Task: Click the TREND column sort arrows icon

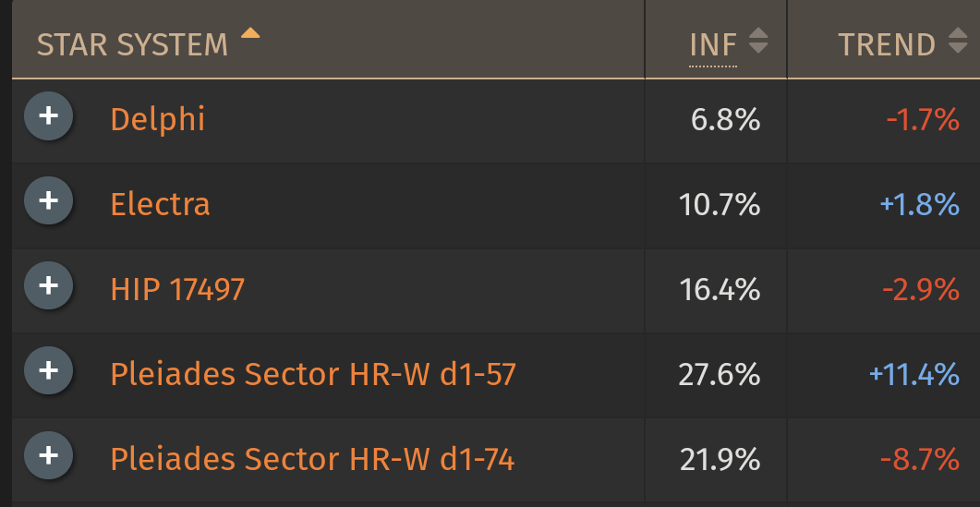Action: pos(958,41)
